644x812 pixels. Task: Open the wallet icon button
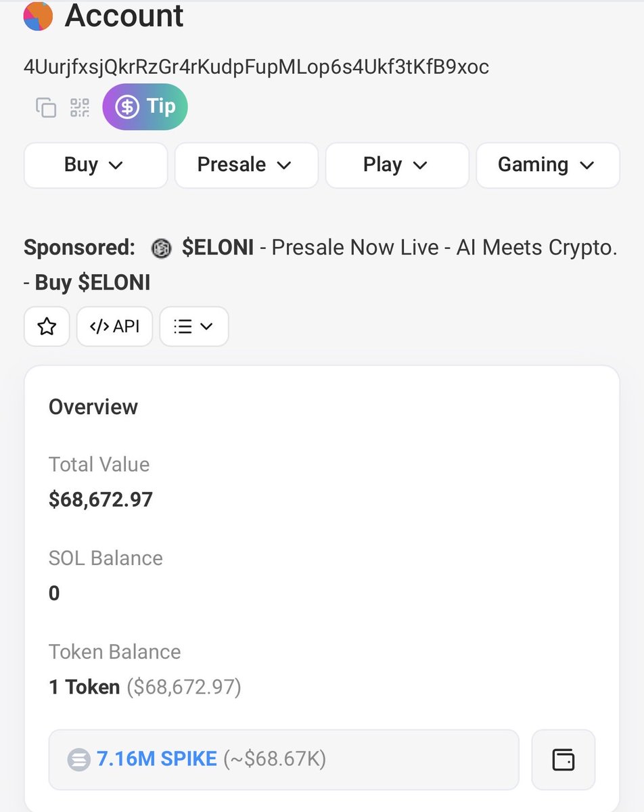click(563, 759)
